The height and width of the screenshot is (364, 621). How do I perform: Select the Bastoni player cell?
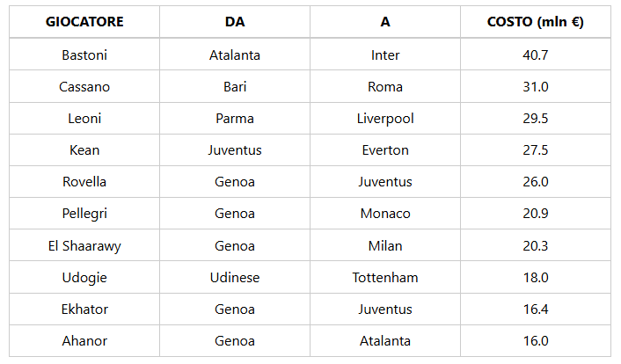click(84, 55)
